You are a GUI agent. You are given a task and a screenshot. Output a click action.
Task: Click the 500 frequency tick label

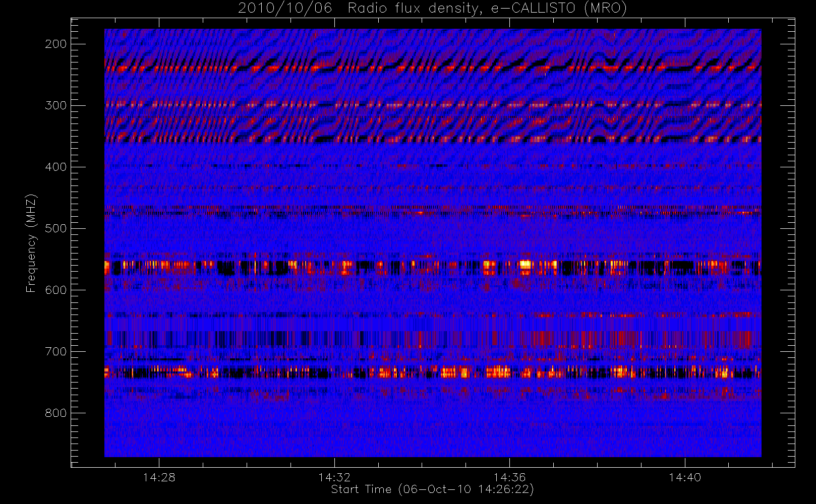[x=56, y=228]
